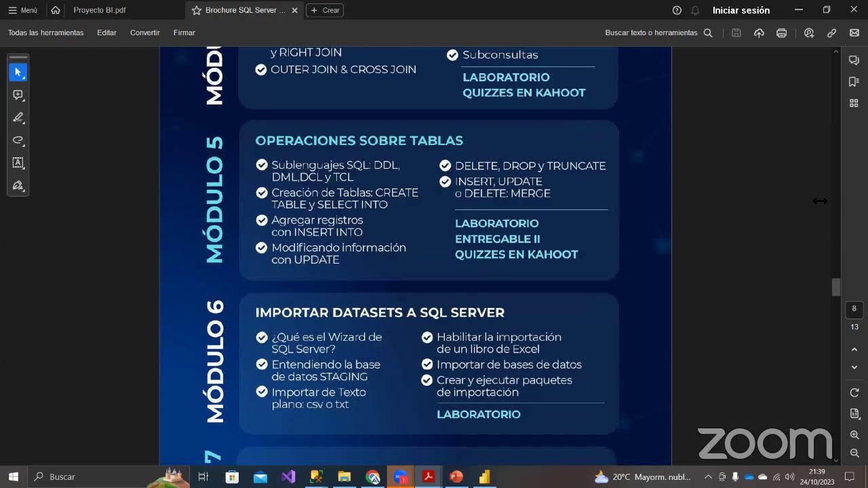Screen dimensions: 868x488
Task: Open Adobe Acrobat on the taskbar
Action: click(429, 476)
